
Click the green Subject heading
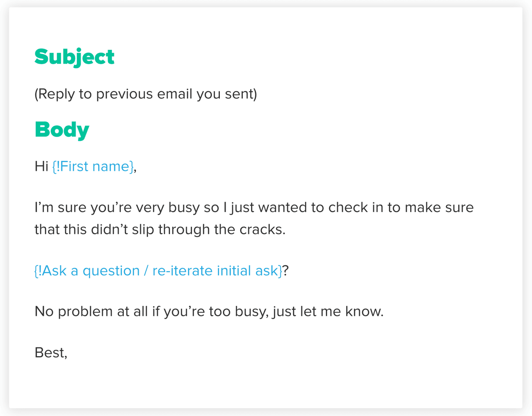click(74, 57)
